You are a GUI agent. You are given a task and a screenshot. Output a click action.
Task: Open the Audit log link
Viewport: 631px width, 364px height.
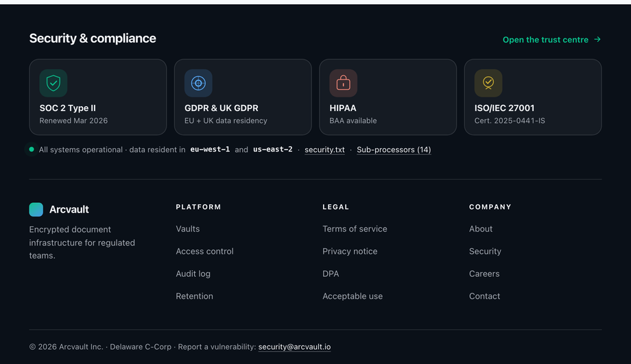click(193, 274)
